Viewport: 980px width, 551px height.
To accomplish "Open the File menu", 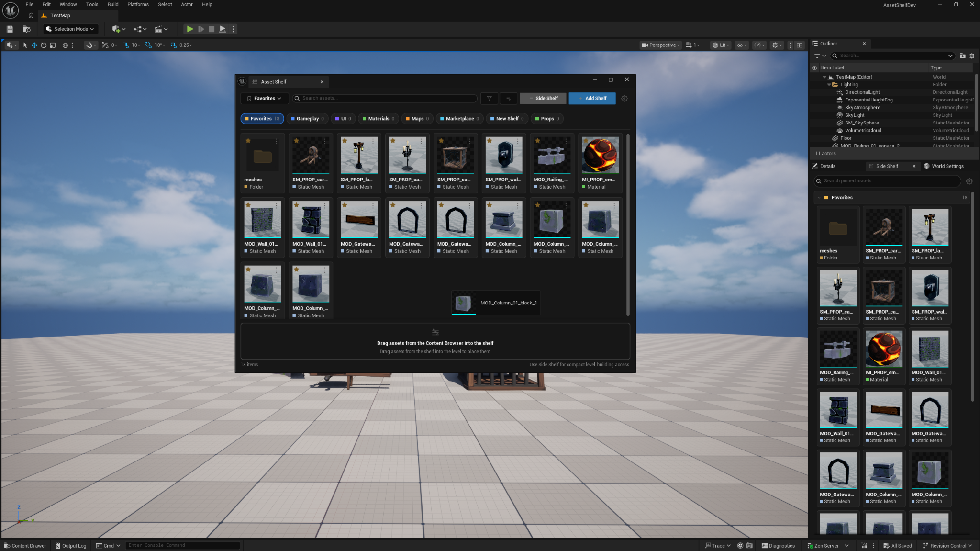I will click(29, 4).
